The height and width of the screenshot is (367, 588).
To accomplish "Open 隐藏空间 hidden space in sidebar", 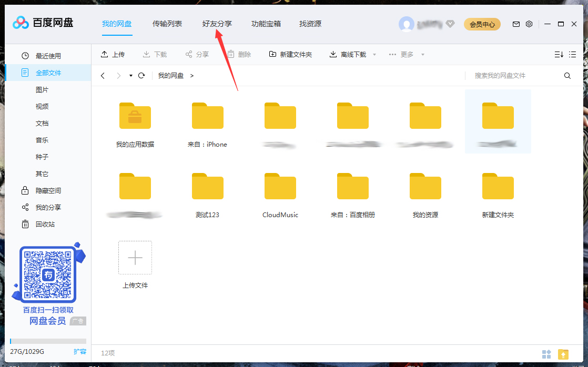I will point(43,190).
